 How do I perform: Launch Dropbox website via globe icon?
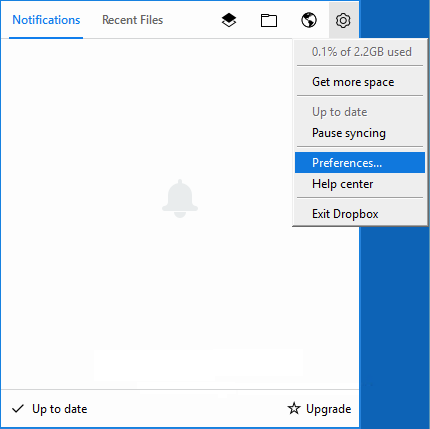(309, 20)
